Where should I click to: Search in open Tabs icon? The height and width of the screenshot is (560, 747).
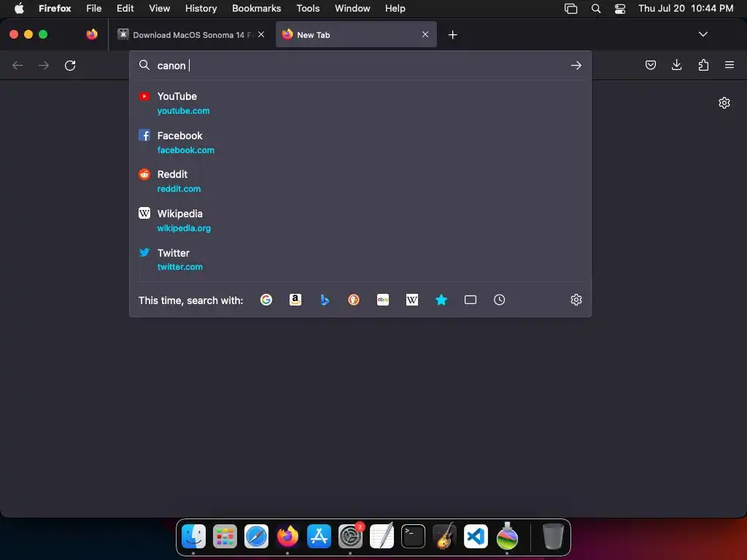pyautogui.click(x=471, y=300)
